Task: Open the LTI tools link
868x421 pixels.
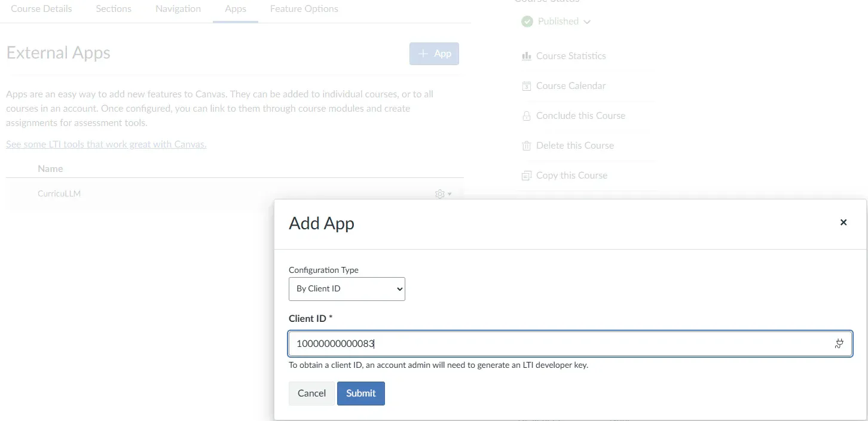Action: coord(106,144)
